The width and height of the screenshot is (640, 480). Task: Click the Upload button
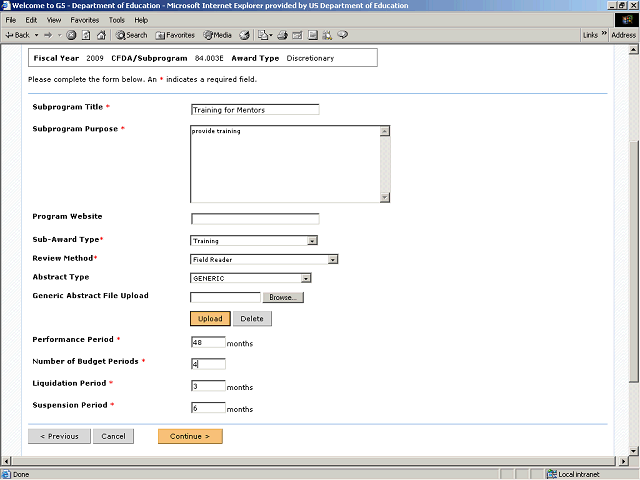pyautogui.click(x=210, y=318)
